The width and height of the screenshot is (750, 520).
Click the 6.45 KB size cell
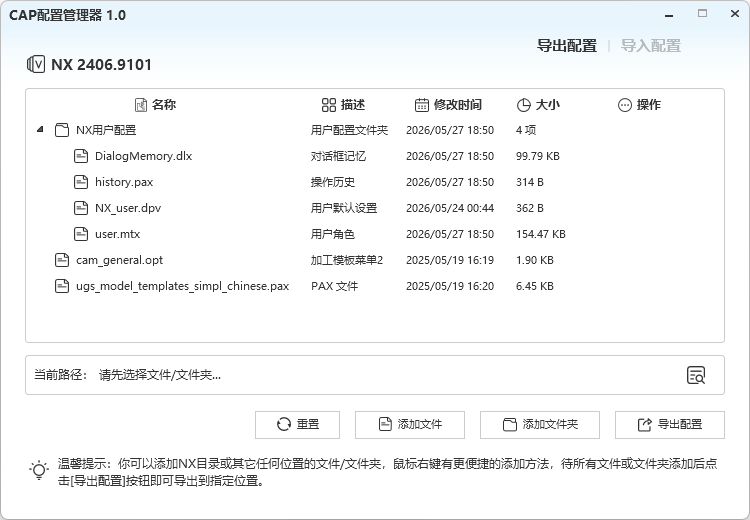coord(535,286)
